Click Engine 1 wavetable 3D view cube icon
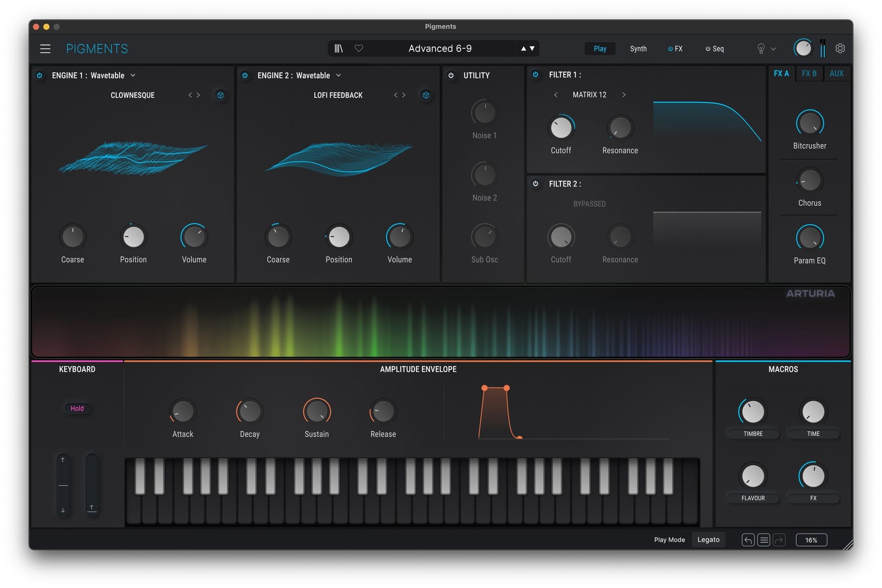Screen dimensions: 882x588 (x=220, y=95)
